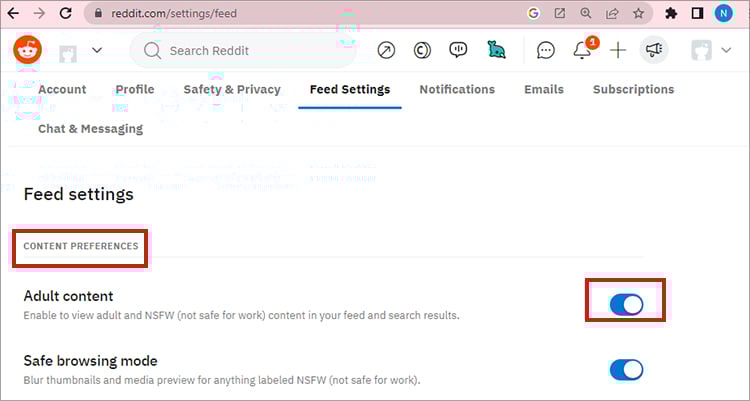The width and height of the screenshot is (750, 401).
Task: Open the extensions puzzle icon
Action: click(x=671, y=13)
